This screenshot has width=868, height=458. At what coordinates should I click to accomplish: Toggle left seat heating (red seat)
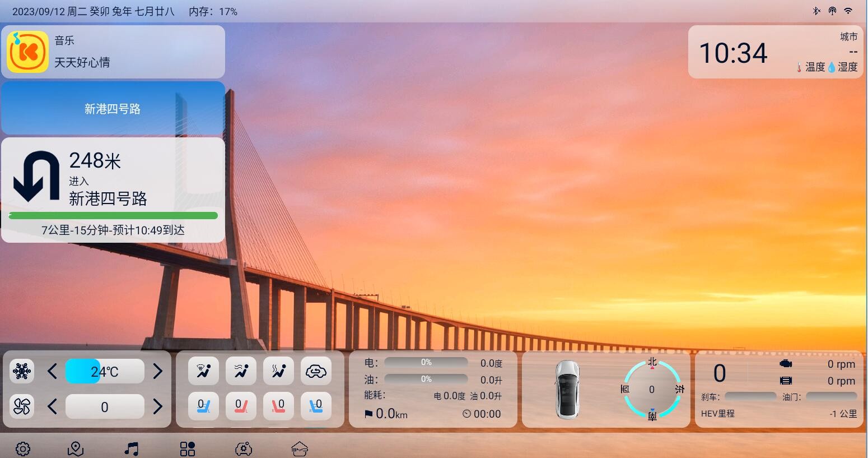click(x=241, y=406)
